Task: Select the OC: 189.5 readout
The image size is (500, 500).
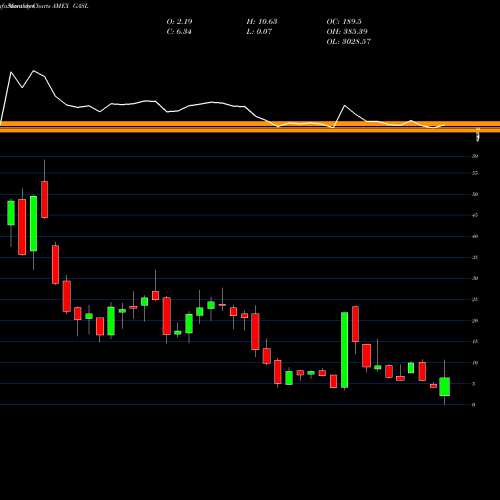Action: (x=344, y=22)
